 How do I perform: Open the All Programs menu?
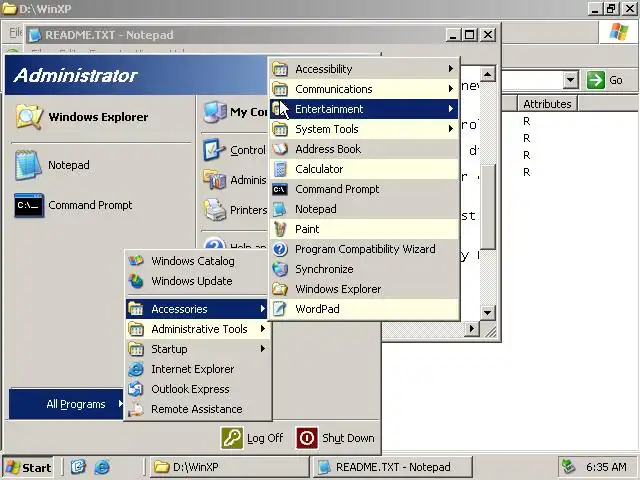(x=66, y=404)
